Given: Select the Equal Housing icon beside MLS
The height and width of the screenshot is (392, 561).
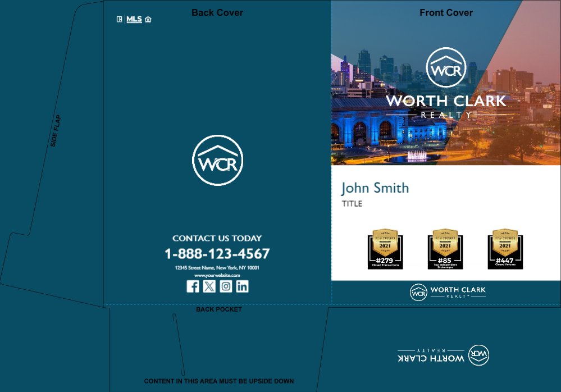Looking at the screenshot, I should [148, 20].
